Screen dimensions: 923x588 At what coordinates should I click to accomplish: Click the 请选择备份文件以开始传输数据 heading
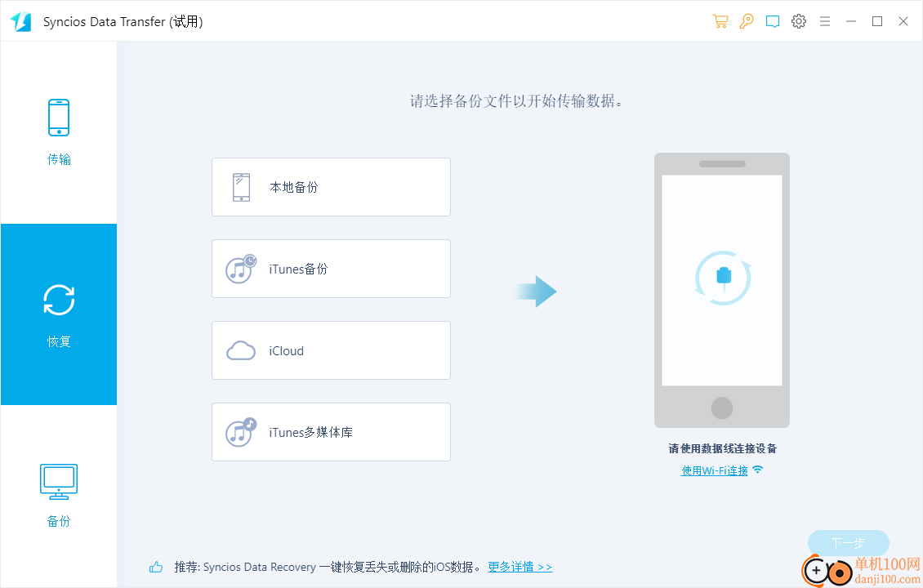(516, 101)
